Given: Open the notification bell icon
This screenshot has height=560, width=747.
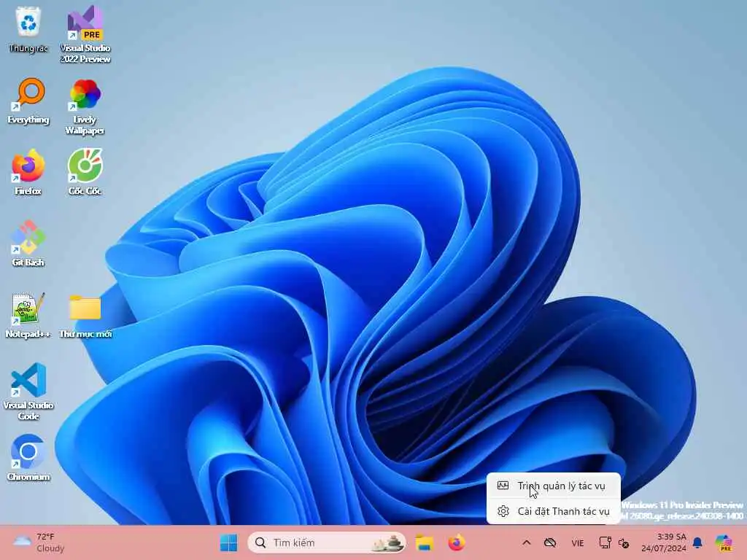Looking at the screenshot, I should pyautogui.click(x=697, y=542).
